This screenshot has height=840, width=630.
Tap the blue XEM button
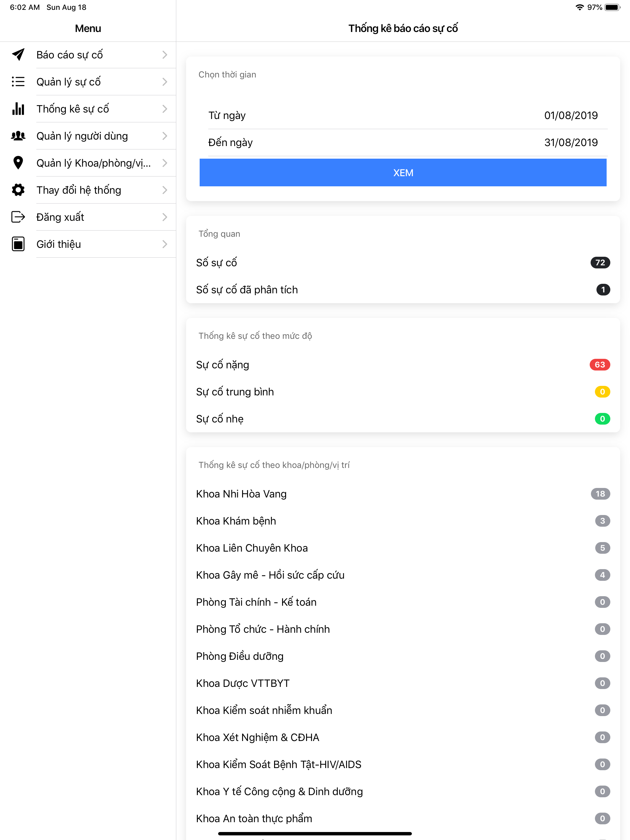coord(403,172)
